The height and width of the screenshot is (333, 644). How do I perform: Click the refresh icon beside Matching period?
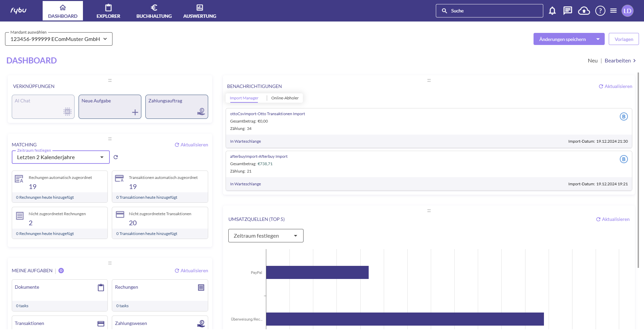tap(116, 157)
